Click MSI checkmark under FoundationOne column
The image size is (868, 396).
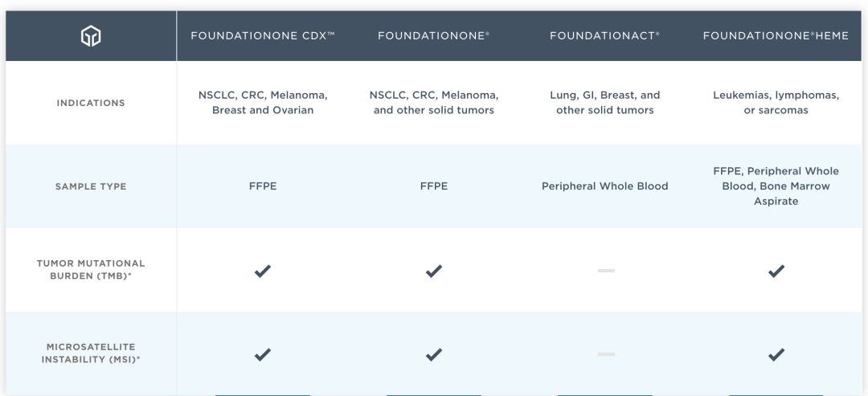tap(434, 354)
